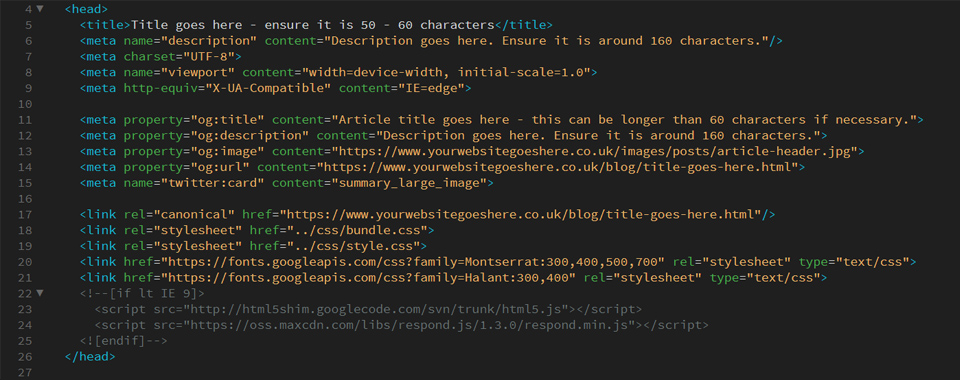The image size is (960, 380).
Task: Click 'summary_large_image' twitter card value
Action: click(409, 183)
